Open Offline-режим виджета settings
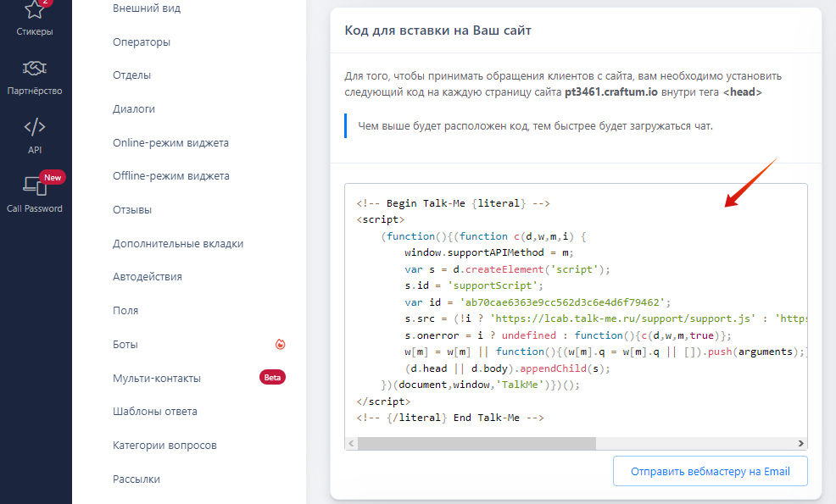 point(171,176)
